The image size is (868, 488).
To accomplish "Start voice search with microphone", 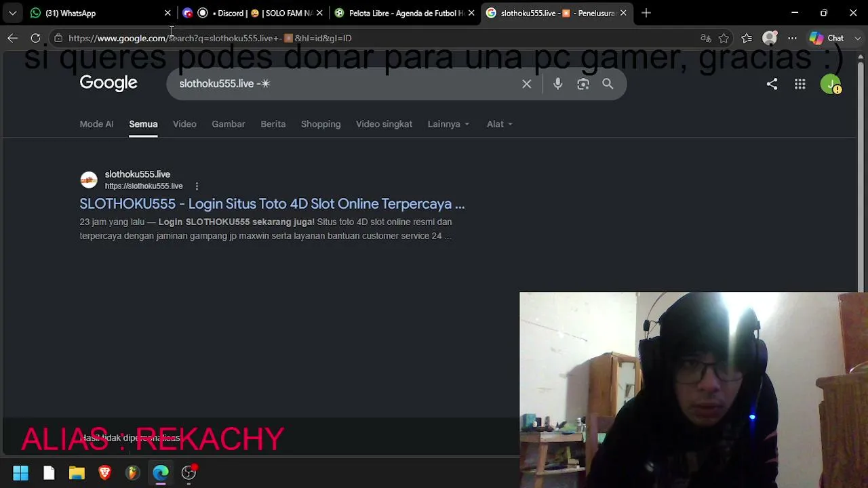I will point(557,84).
